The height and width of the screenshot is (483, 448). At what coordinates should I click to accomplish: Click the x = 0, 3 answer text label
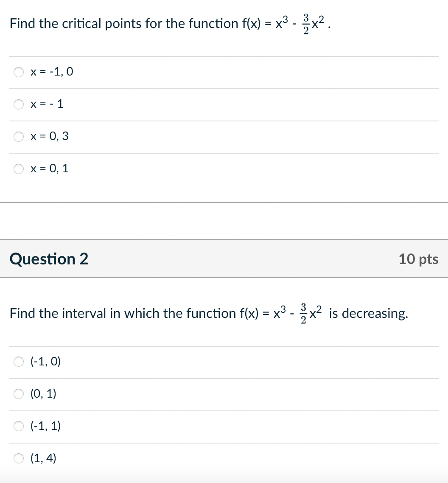point(50,136)
